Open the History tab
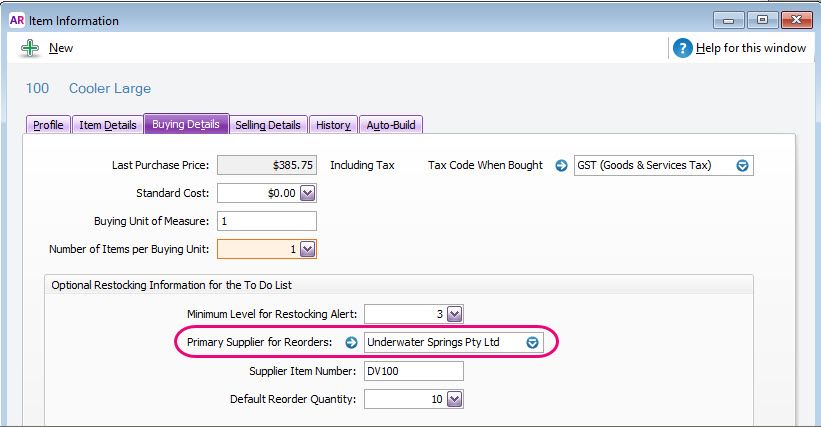Viewport: 821px width, 427px height. click(333, 125)
